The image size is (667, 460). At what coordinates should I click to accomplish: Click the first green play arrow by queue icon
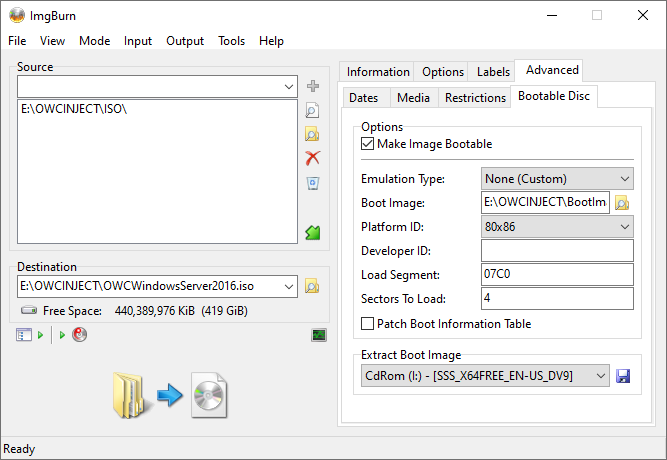[40, 335]
